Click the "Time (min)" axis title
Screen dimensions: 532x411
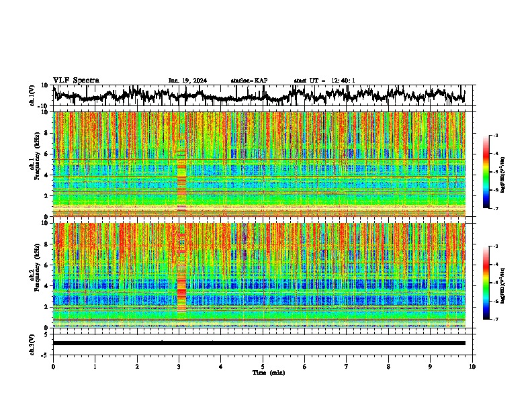click(269, 373)
